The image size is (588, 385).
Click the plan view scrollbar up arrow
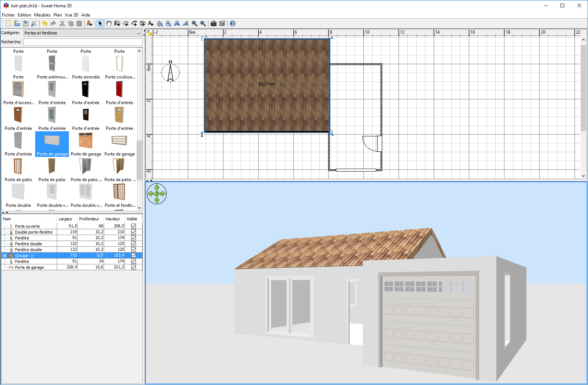(584, 39)
